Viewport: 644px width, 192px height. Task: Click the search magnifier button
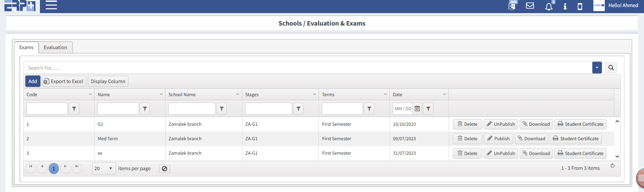click(611, 68)
